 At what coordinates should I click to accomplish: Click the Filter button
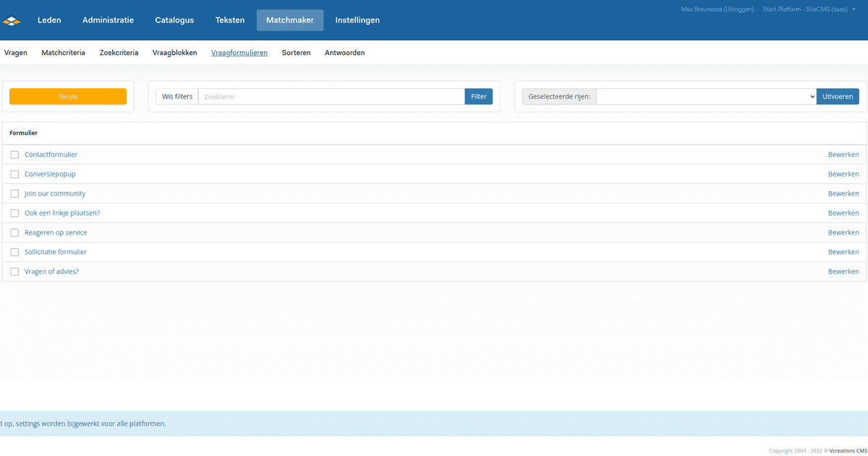point(478,96)
